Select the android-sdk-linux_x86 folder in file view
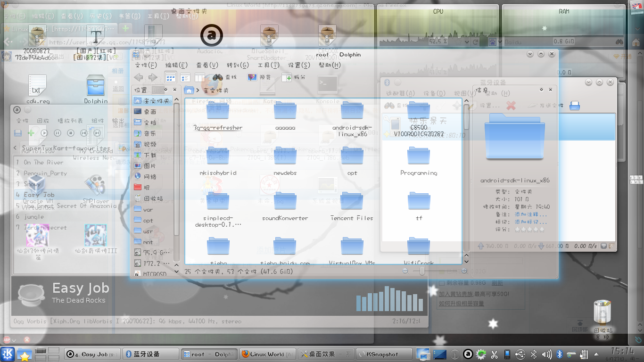 352,119
